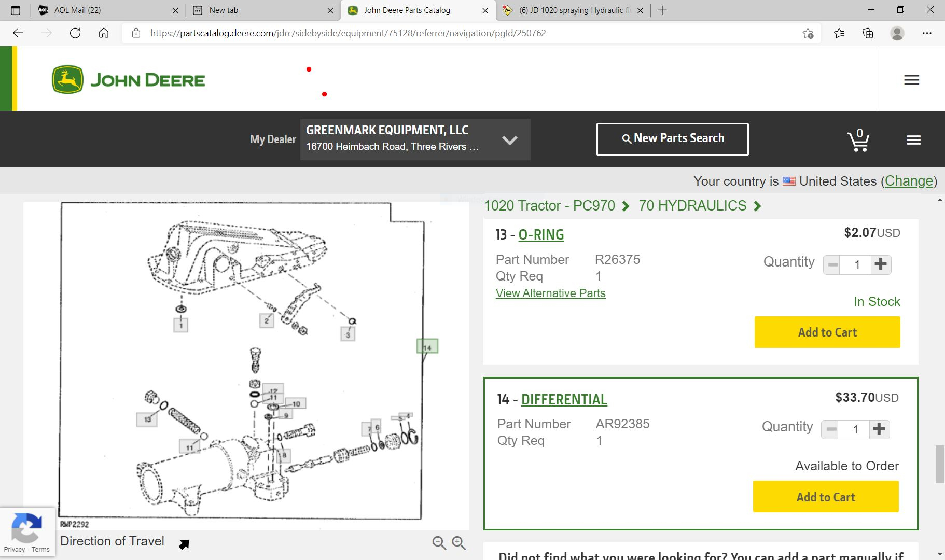This screenshot has width=945, height=560.
Task: Increase quantity for DIFFERENTIAL
Action: pyautogui.click(x=879, y=429)
